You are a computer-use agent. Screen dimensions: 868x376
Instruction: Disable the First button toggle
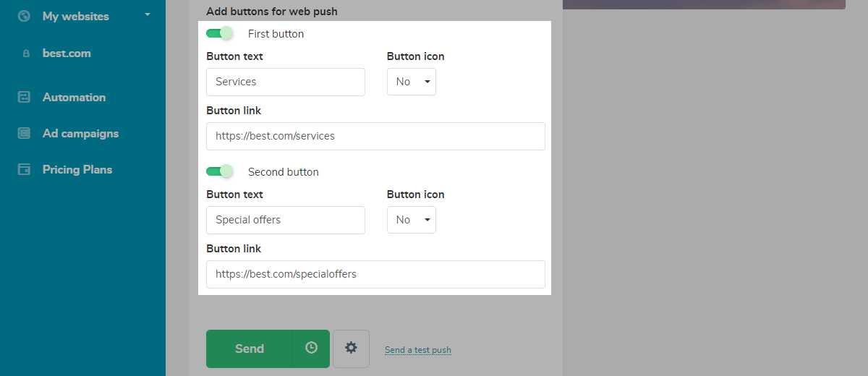click(x=220, y=33)
